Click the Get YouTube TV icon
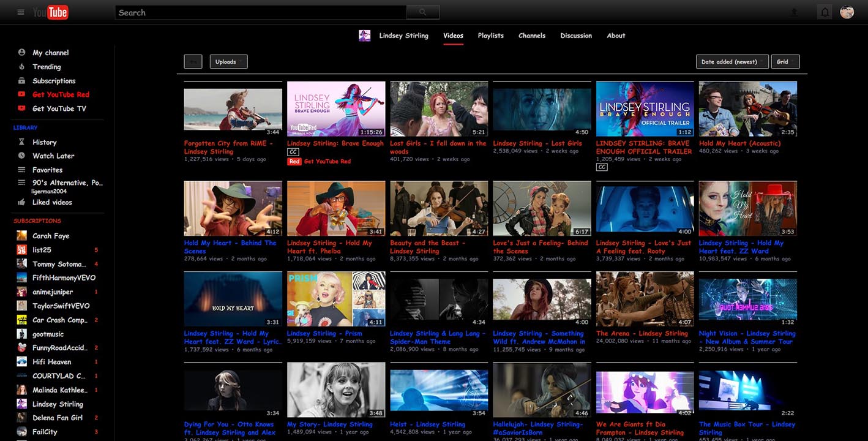Screen dimensions: 868x441 (x=22, y=108)
